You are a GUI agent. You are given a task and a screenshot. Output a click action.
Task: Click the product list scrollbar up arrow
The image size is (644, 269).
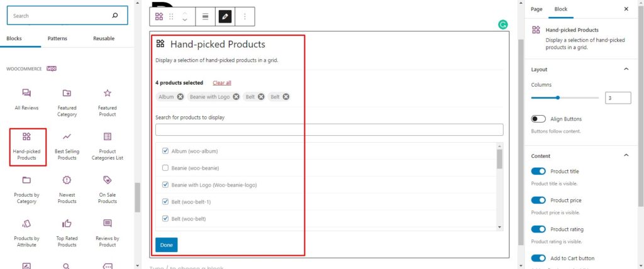point(499,146)
